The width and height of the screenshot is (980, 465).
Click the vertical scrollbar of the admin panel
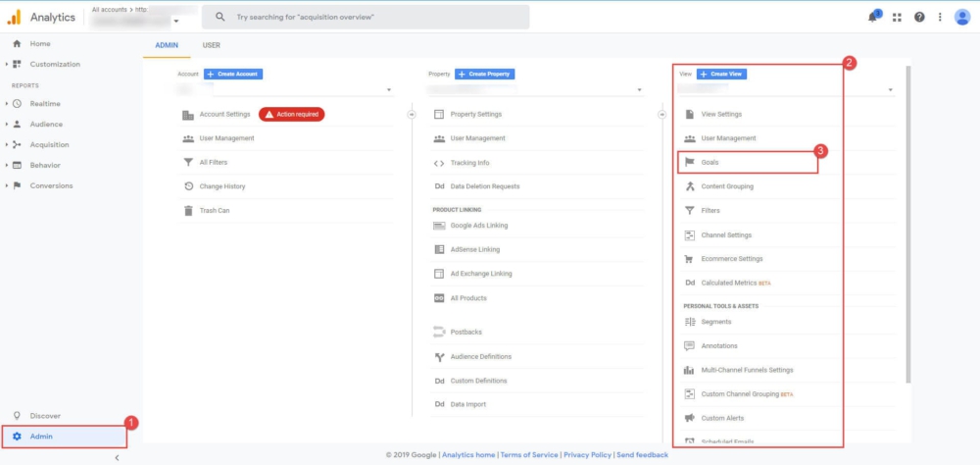tap(908, 226)
